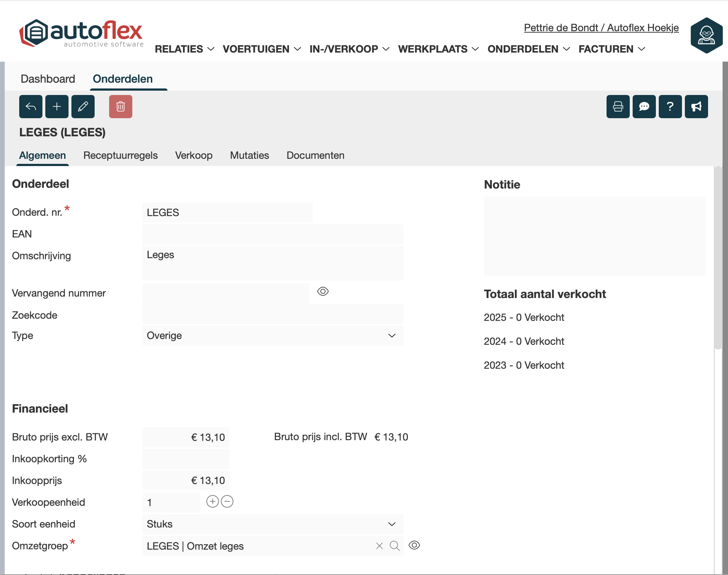Click the back arrow toolbar button
This screenshot has width=728, height=575.
click(x=31, y=107)
